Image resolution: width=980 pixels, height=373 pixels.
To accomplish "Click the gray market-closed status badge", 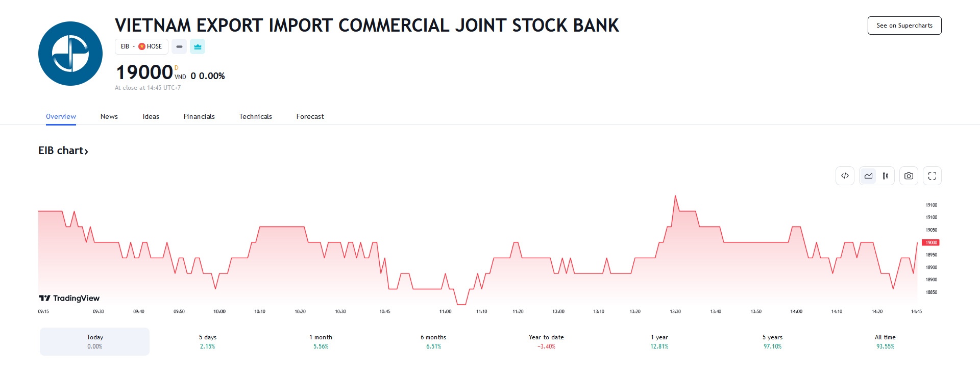I will point(179,46).
